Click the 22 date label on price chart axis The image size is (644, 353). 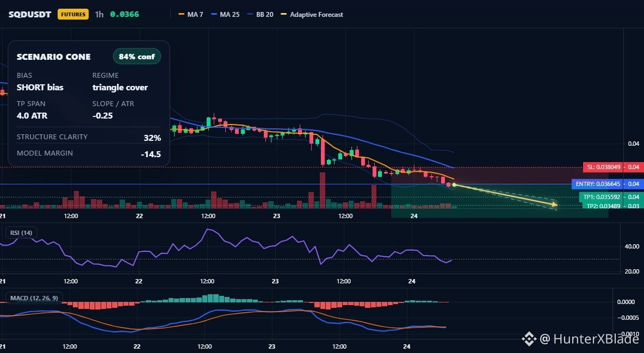[139, 216]
